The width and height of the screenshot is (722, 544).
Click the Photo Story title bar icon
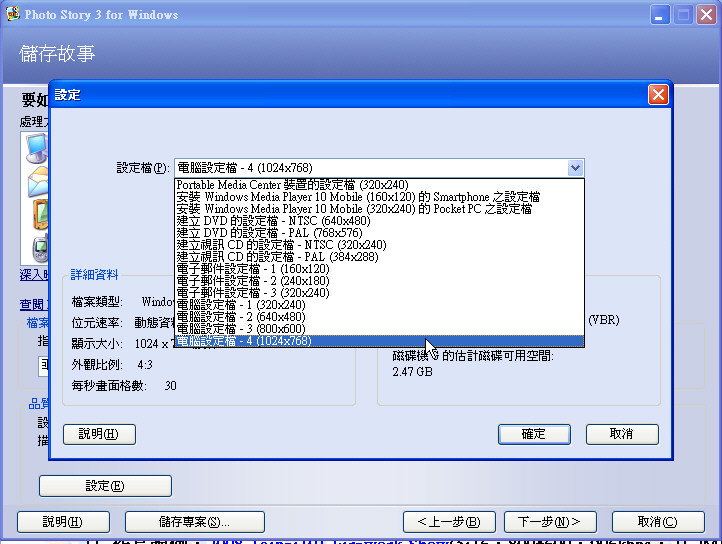(x=14, y=15)
